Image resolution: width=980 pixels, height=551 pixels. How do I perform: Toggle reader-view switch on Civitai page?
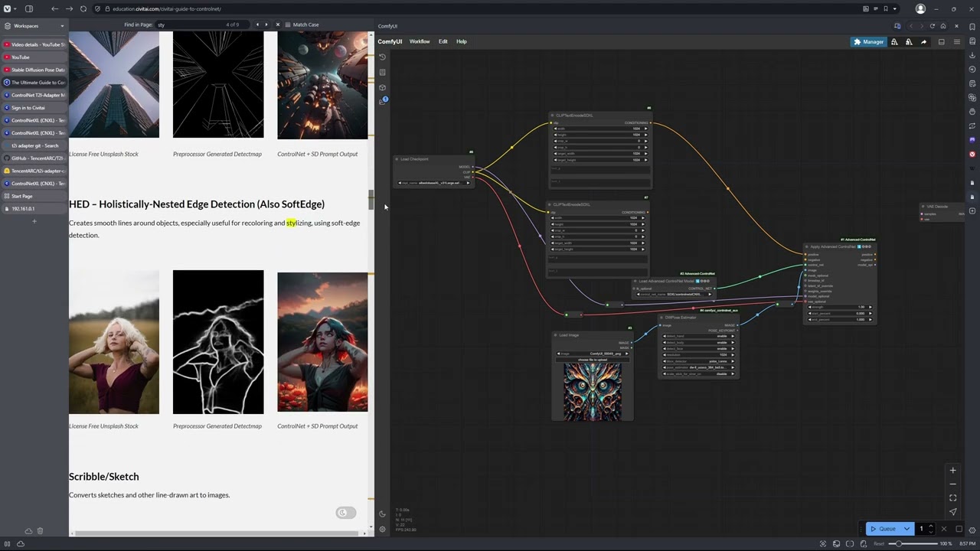coord(346,513)
